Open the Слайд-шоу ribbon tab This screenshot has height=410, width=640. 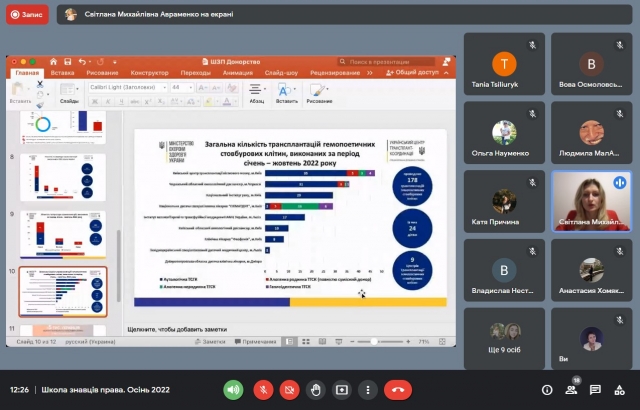[281, 73]
